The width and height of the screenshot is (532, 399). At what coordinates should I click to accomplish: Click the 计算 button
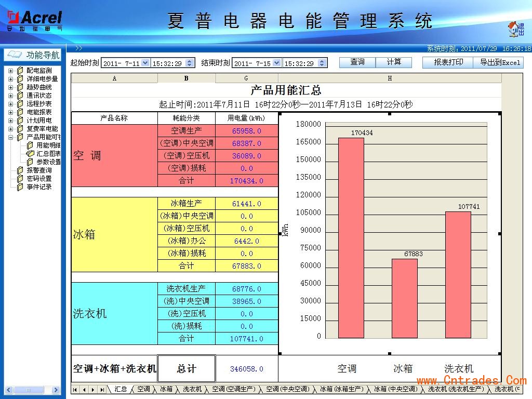coord(394,62)
